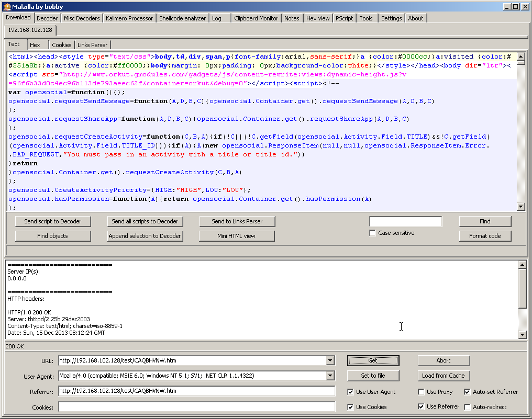Open the Hex sub-tab
The height and width of the screenshot is (419, 532).
click(x=35, y=45)
